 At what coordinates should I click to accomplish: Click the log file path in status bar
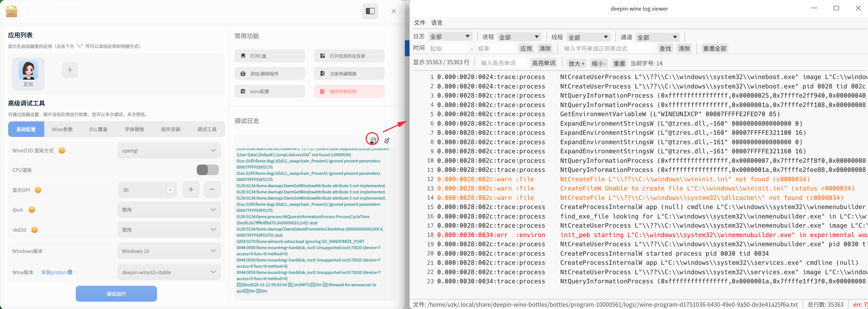point(606,304)
